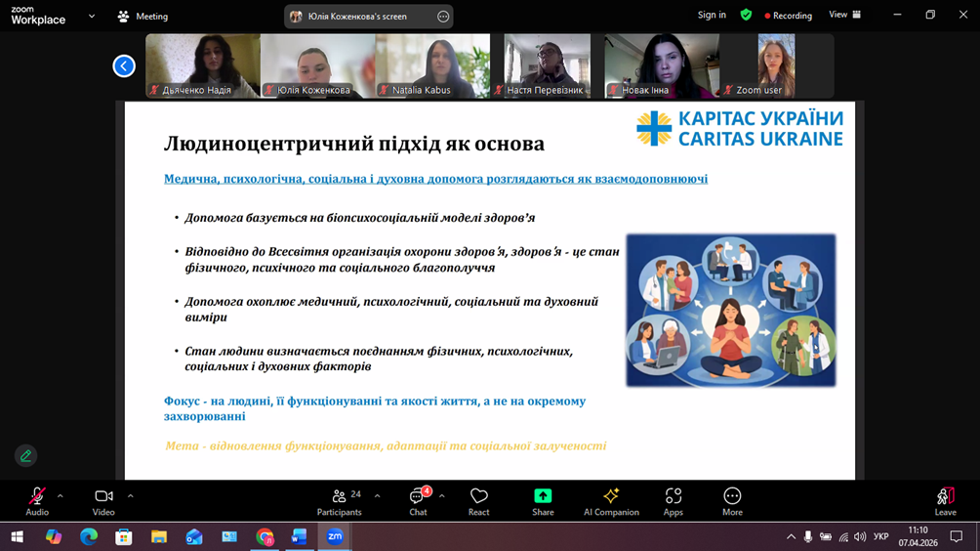Open the Chat panel
The width and height of the screenshot is (980, 551).
pos(418,501)
